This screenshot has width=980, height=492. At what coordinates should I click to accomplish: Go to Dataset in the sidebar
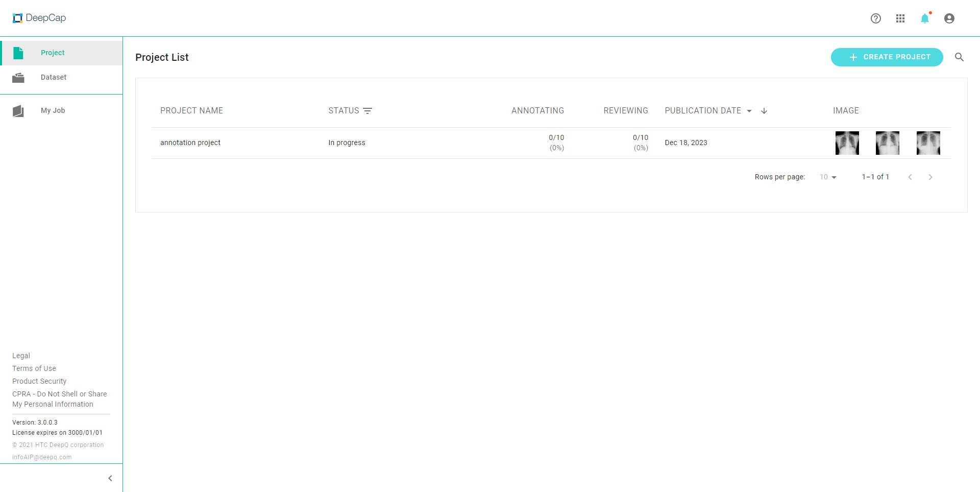tap(53, 77)
